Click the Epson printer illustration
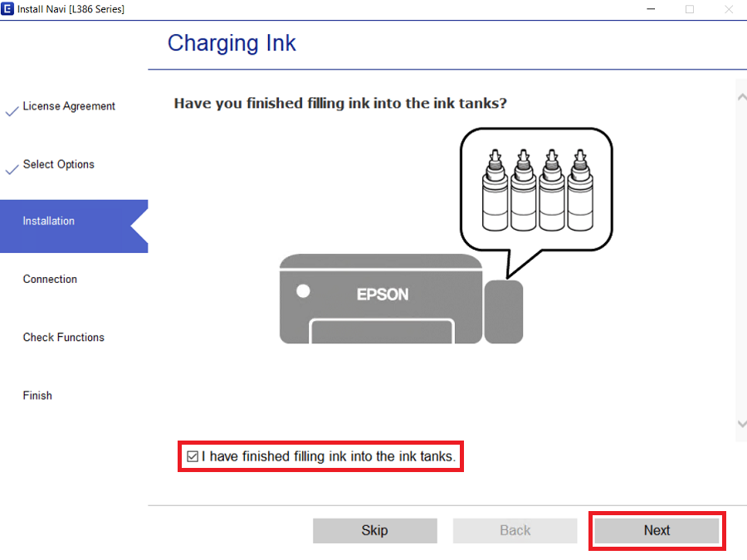Image resolution: width=747 pixels, height=560 pixels. tap(380, 297)
